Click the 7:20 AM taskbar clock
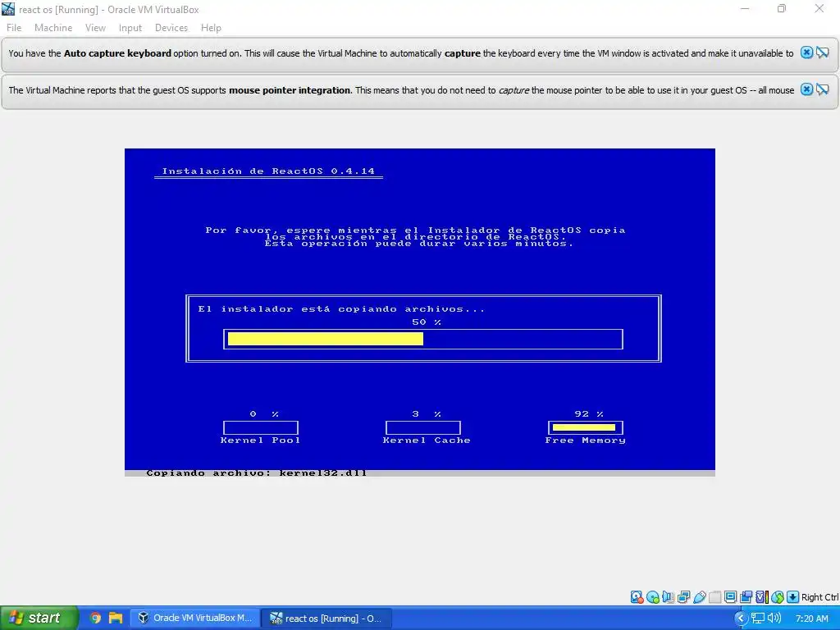The width and height of the screenshot is (840, 630). [812, 619]
